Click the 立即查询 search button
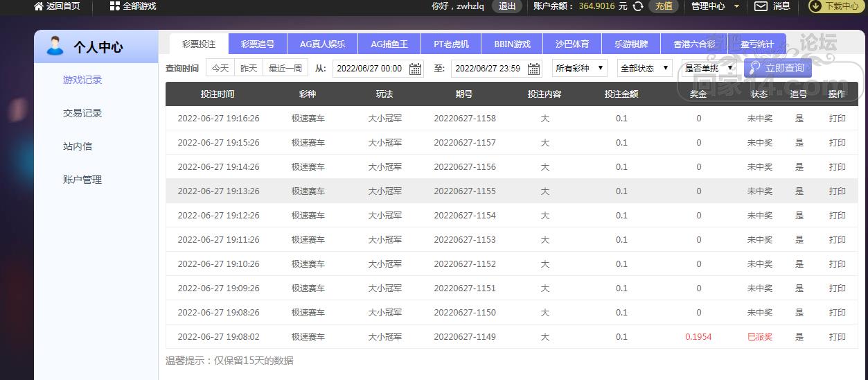The width and height of the screenshot is (868, 380). [x=777, y=68]
